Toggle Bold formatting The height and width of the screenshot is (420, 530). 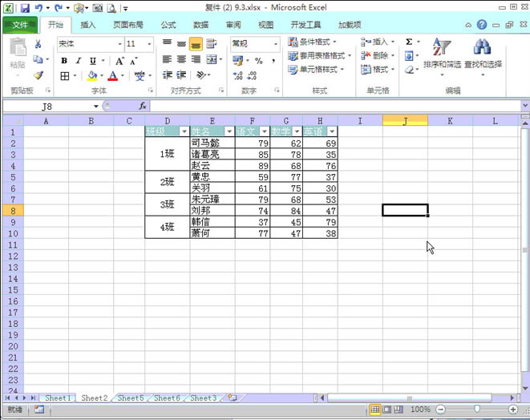pyautogui.click(x=64, y=61)
